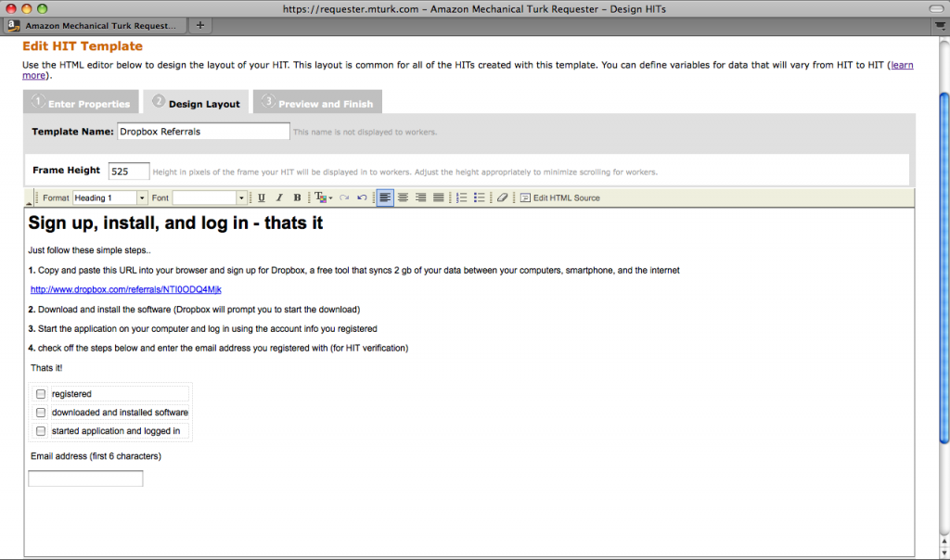Viewport: 950px width, 560px height.
Task: Toggle italic formatting in the editor toolbar
Action: 279,198
